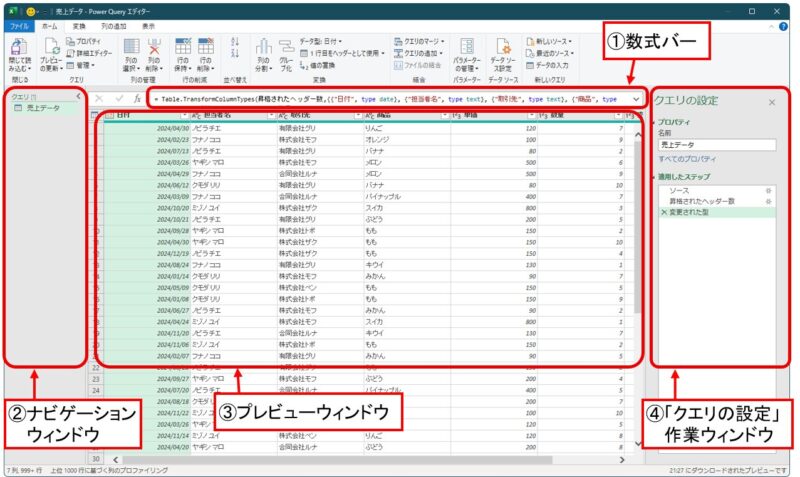This screenshot has width=800, height=477.
Task: Open the 担当者名 column filter dropdown
Action: [271, 116]
